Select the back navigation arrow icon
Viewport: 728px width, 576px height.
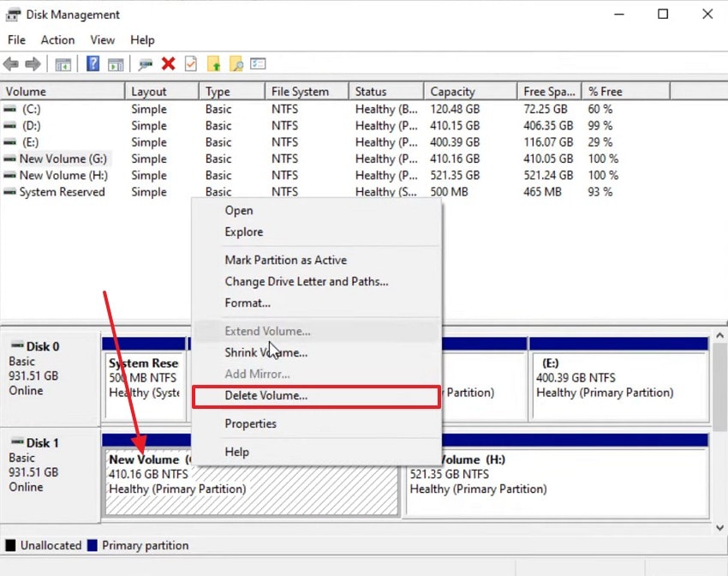pyautogui.click(x=11, y=63)
